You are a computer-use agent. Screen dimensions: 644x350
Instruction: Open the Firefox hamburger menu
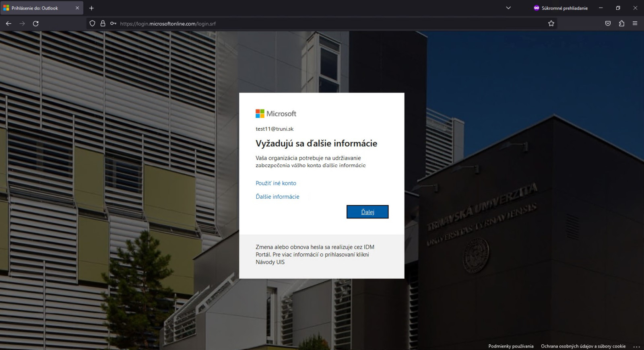(635, 23)
